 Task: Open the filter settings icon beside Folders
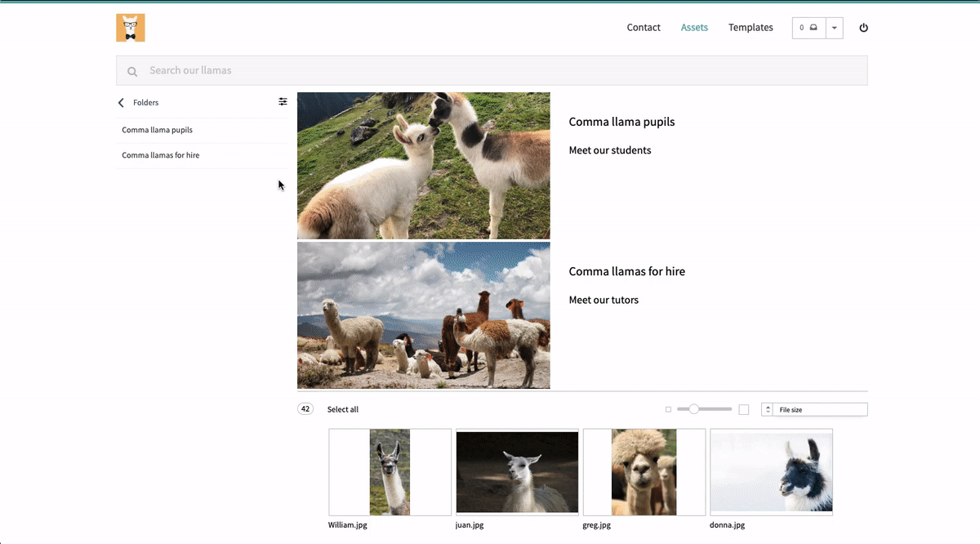coord(283,102)
